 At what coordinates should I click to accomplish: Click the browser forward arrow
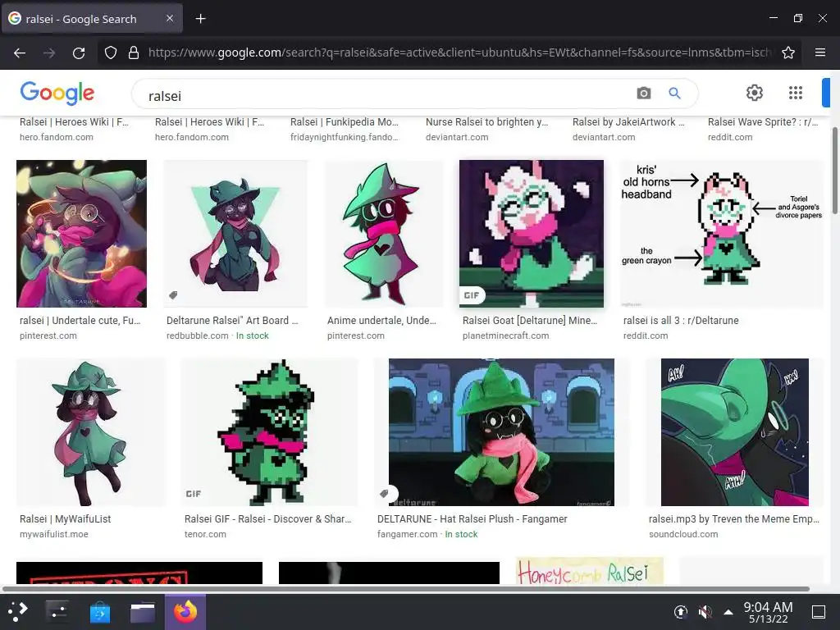[x=49, y=52]
